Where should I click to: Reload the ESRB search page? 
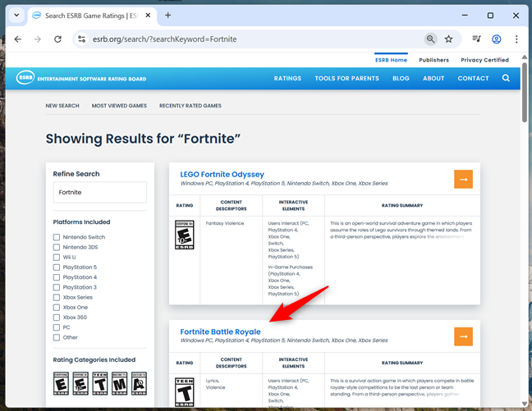(x=58, y=39)
